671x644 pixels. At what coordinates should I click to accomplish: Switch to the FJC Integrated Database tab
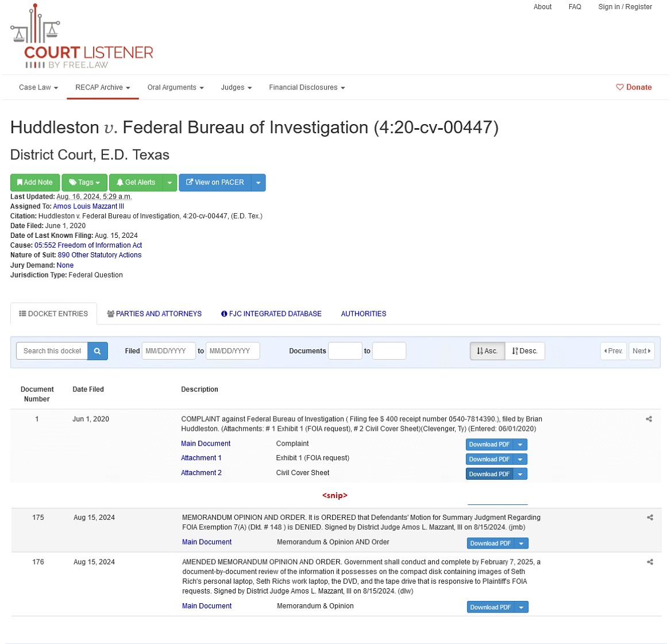click(271, 314)
